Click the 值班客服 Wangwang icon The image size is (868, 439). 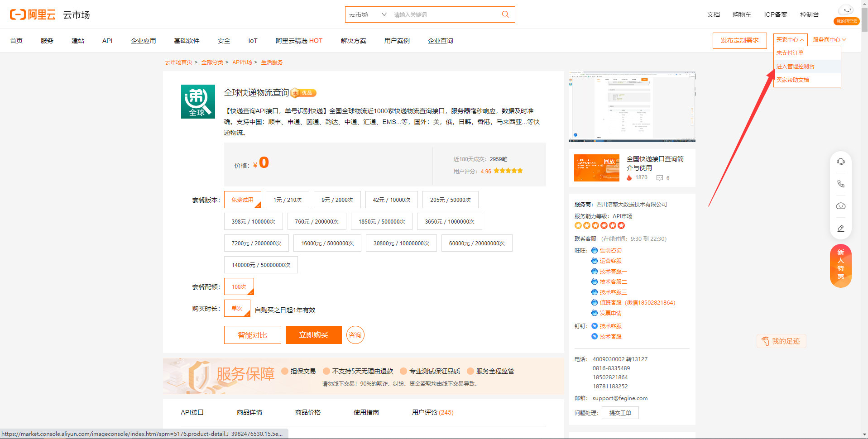point(595,302)
